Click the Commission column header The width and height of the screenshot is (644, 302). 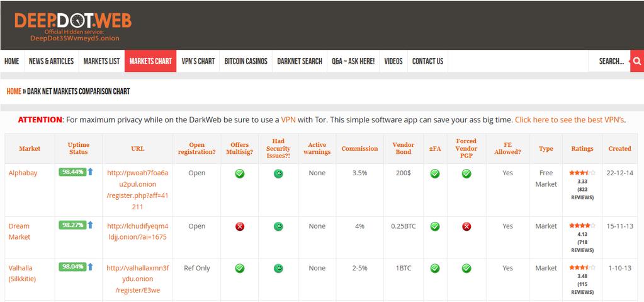359,149
